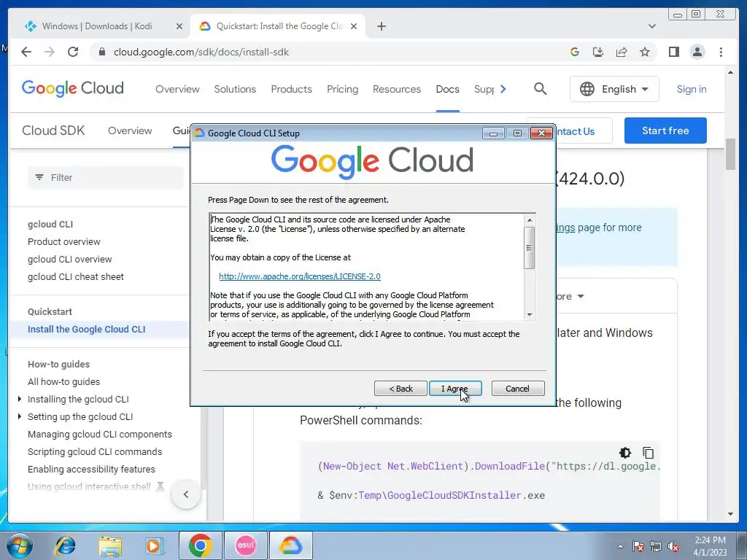Click the Start free button
The width and height of the screenshot is (747, 560).
click(x=665, y=131)
